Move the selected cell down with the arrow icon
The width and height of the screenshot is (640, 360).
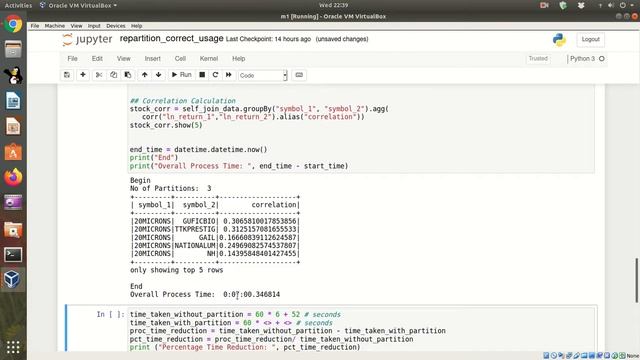(x=158, y=75)
